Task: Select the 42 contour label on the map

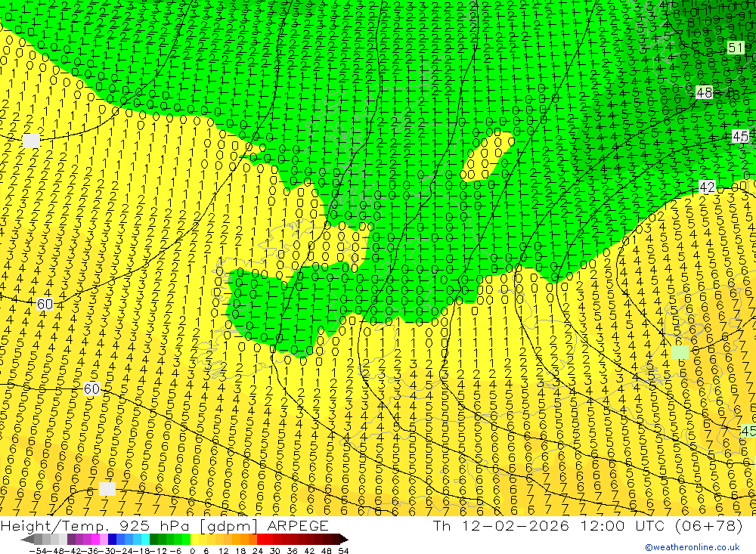Action: [707, 187]
